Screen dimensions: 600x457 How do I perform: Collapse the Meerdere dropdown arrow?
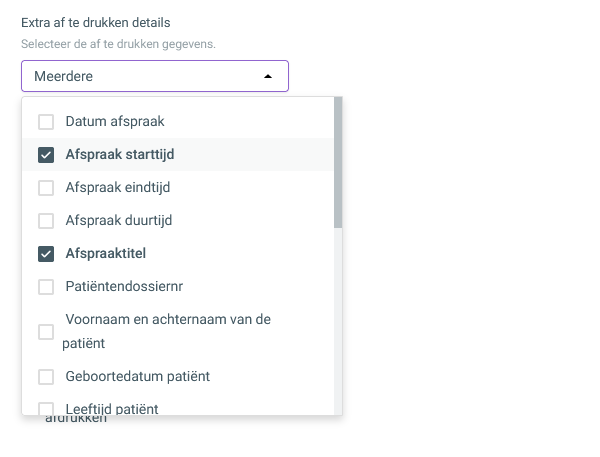pyautogui.click(x=268, y=77)
